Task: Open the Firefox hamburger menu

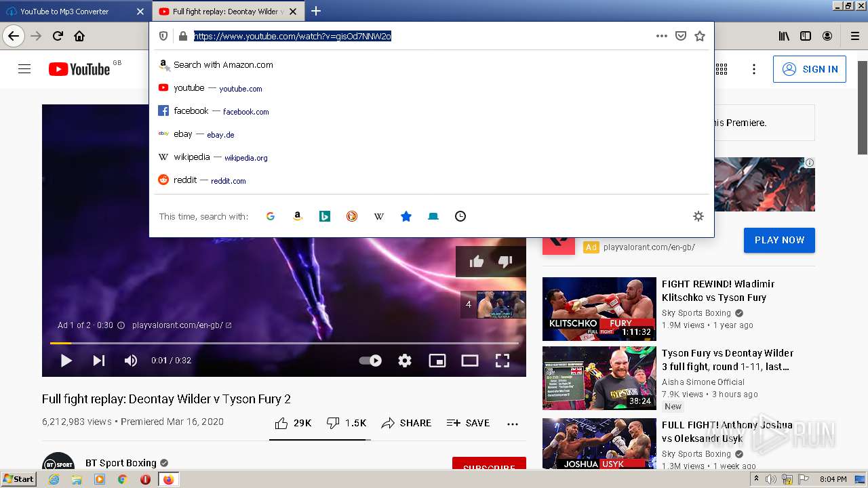Action: point(855,36)
